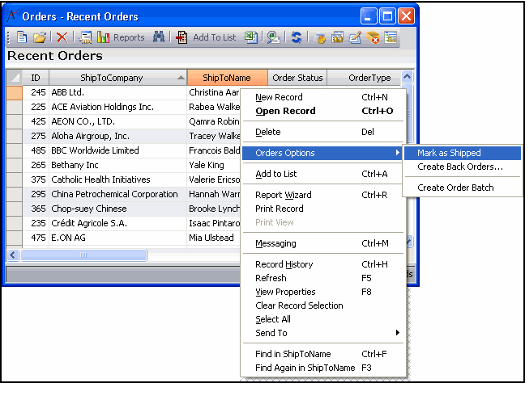
Task: Click the Catholic Health Initiatives cell
Action: click(x=118, y=179)
